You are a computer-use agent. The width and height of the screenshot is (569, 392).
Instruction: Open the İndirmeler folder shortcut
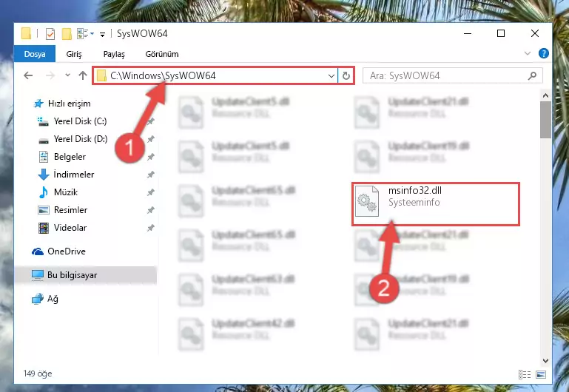click(66, 175)
